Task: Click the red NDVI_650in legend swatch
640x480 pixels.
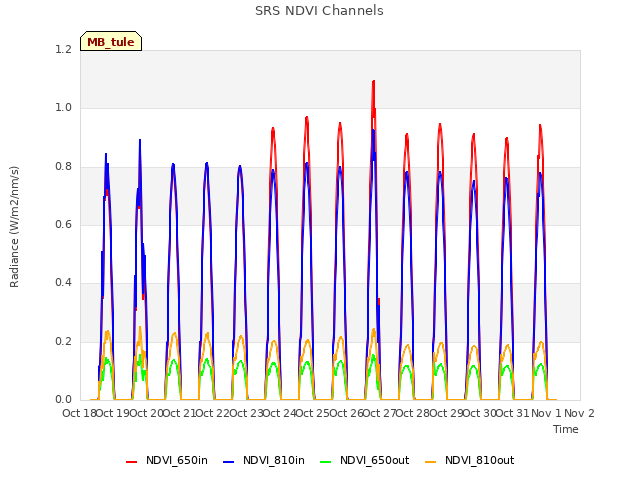Action: 131,461
